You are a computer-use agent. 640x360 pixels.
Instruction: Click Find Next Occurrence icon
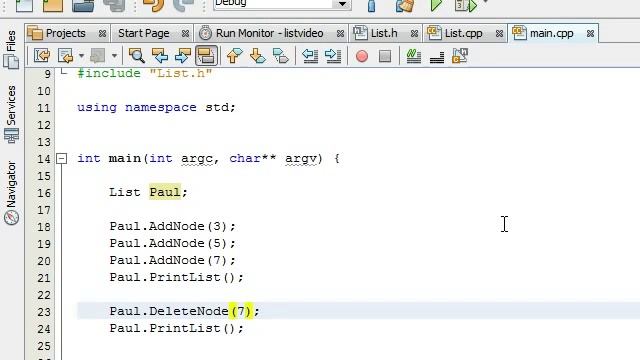(x=182, y=56)
